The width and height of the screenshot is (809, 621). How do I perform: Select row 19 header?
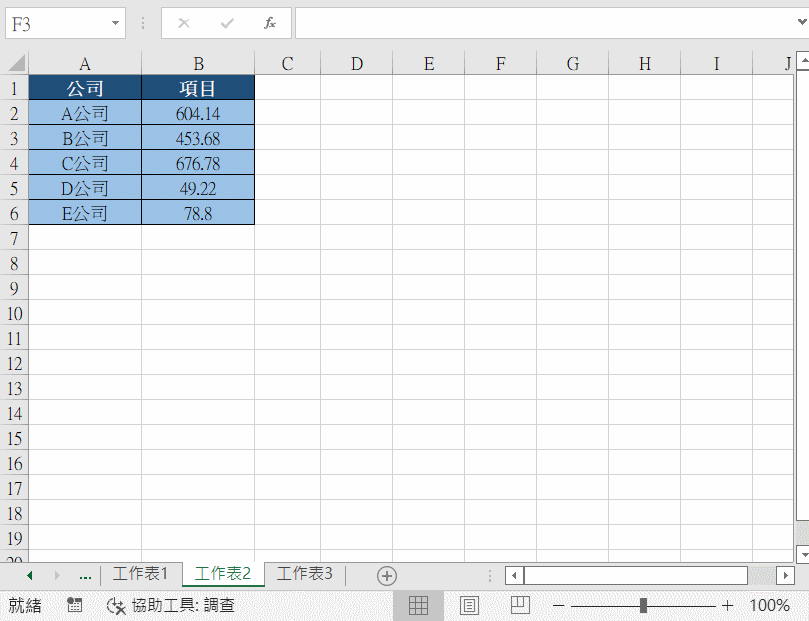(14, 538)
